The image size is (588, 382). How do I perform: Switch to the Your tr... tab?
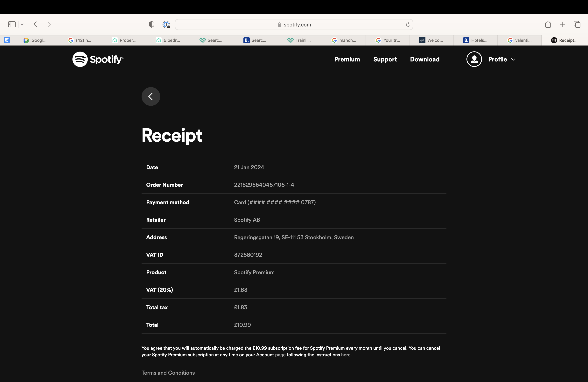tap(388, 40)
